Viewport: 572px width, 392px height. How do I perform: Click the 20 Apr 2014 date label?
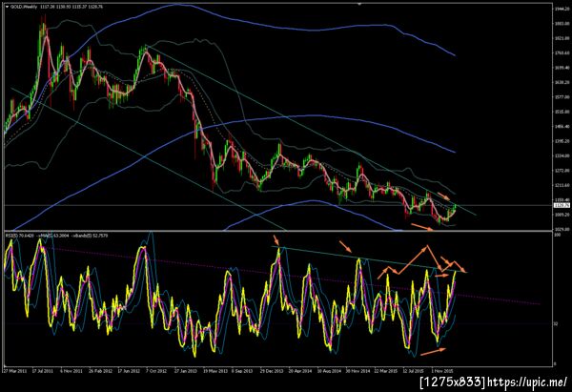coord(300,371)
